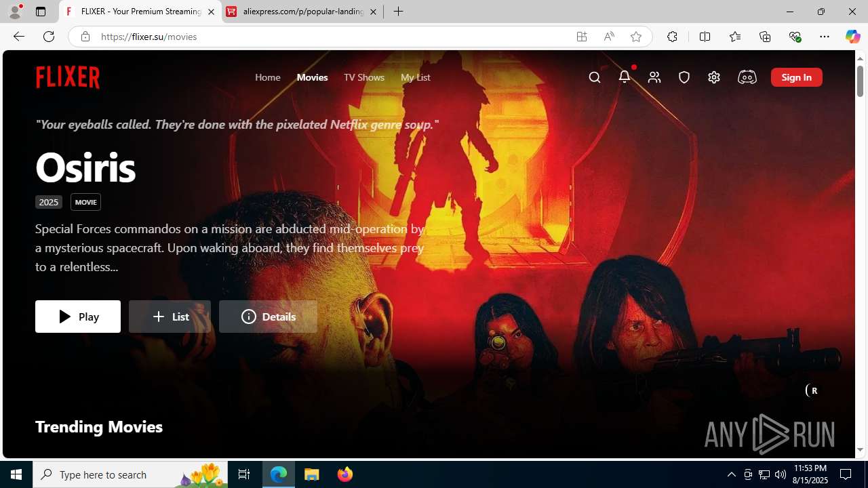
Task: Open Flixer settings gear icon
Action: coord(714,77)
